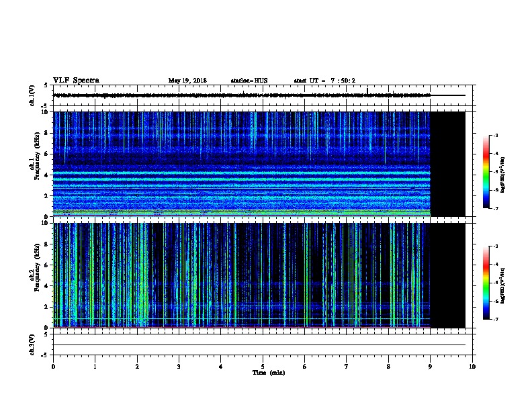This screenshot has height=411, width=532.
Task: Click the log(PSD) label beside ch.2 color bar
Action: point(502,285)
